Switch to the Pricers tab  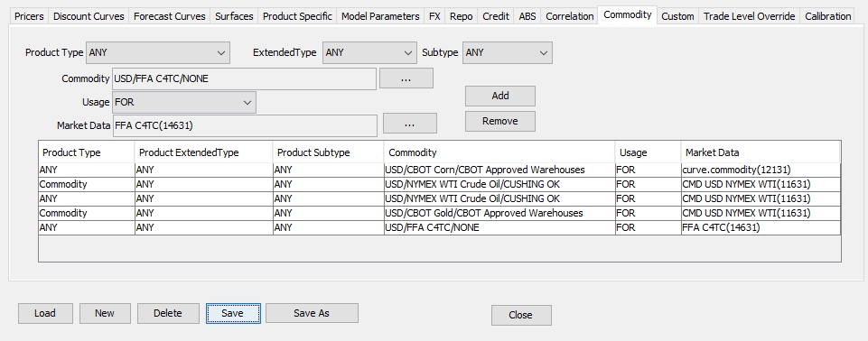(29, 16)
